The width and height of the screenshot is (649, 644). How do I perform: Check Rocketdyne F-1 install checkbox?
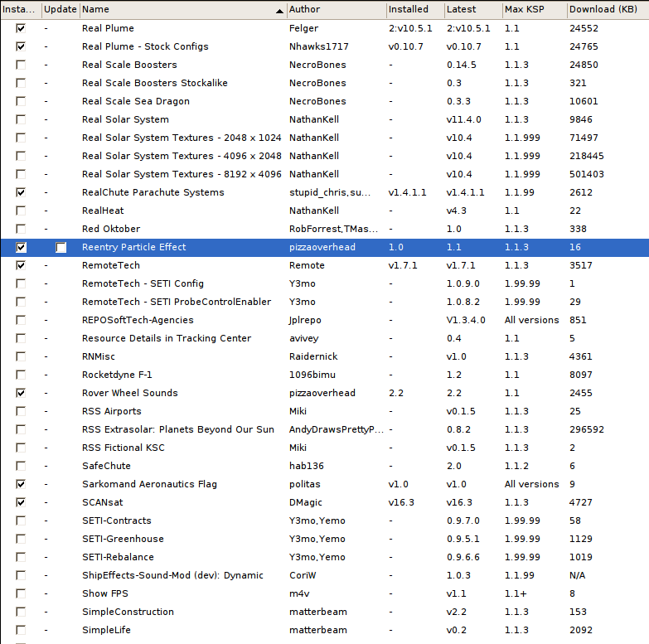tap(20, 375)
